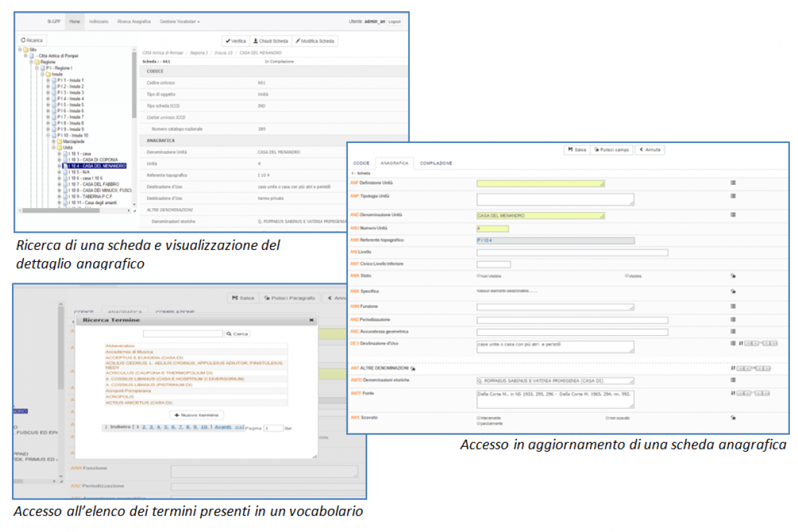The width and height of the screenshot is (798, 532).
Task: Open vocabulary list icon for Denominazione Unità
Action: [x=733, y=215]
